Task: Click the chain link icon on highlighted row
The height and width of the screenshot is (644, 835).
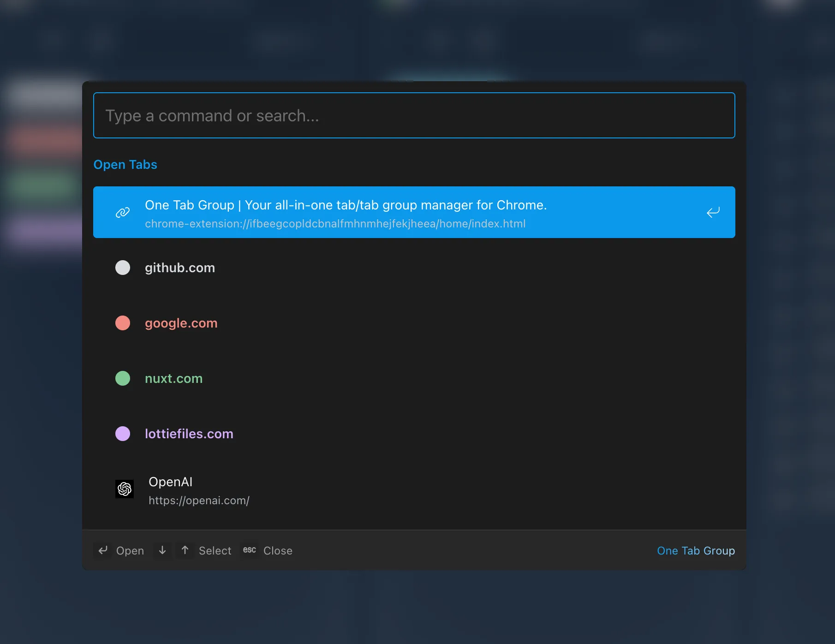Action: tap(123, 213)
